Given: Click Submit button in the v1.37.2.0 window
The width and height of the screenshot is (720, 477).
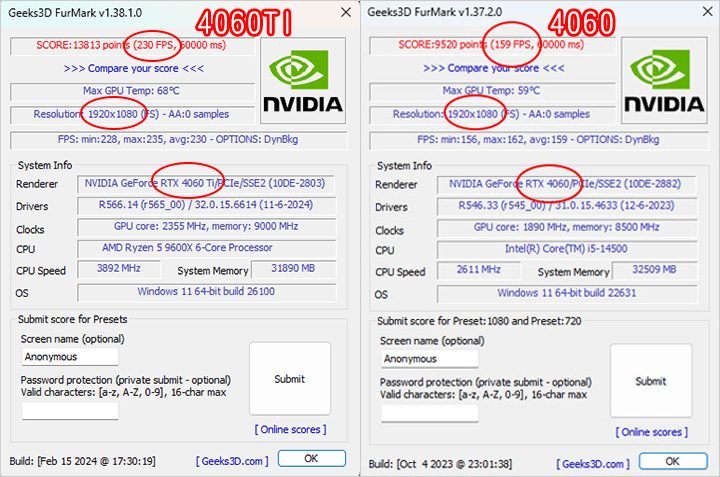Looking at the screenshot, I should pyautogui.click(x=651, y=381).
